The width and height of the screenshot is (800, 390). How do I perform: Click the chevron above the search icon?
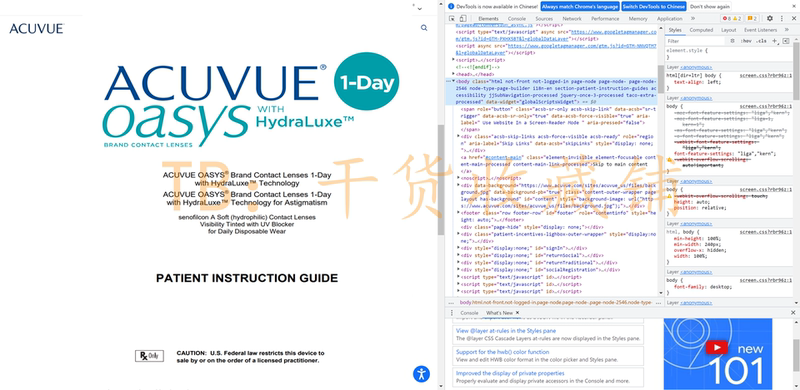419,9
